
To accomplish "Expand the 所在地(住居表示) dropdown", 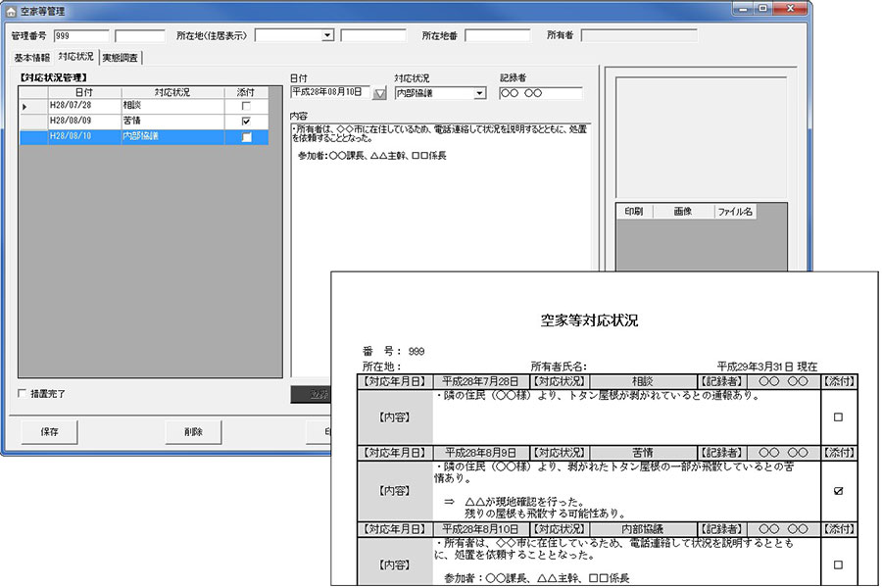I will click(327, 36).
